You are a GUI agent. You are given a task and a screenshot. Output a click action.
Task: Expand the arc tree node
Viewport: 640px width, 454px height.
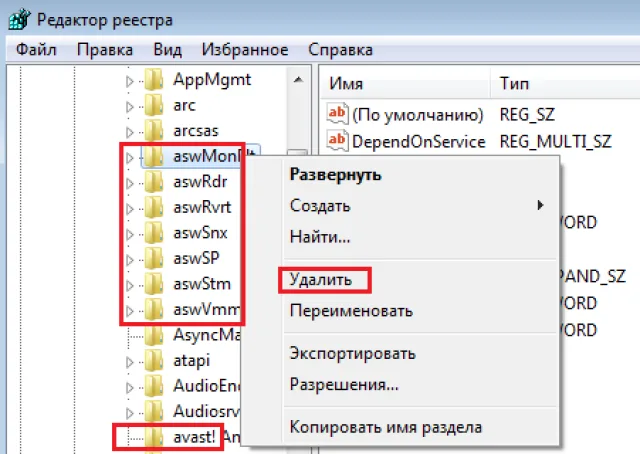(x=130, y=107)
